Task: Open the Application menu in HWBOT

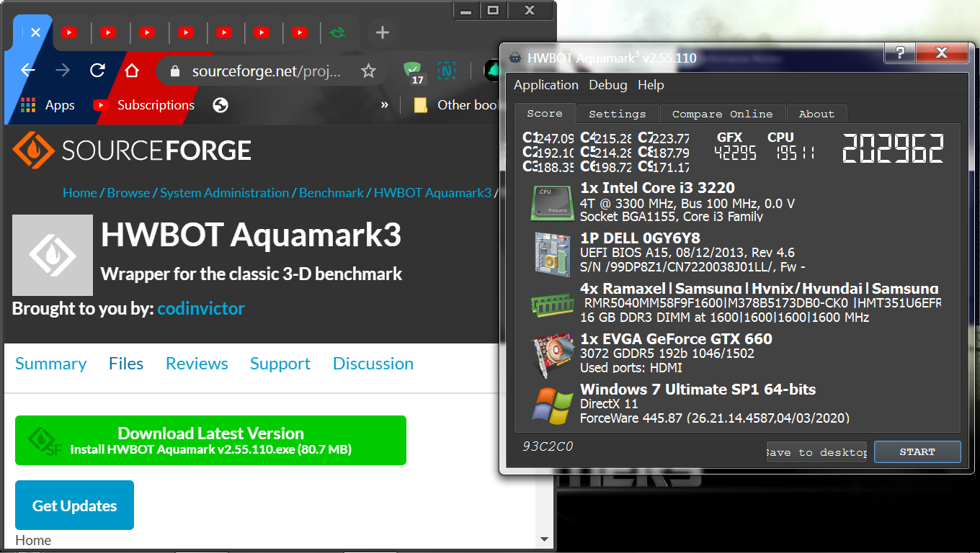Action: click(545, 85)
